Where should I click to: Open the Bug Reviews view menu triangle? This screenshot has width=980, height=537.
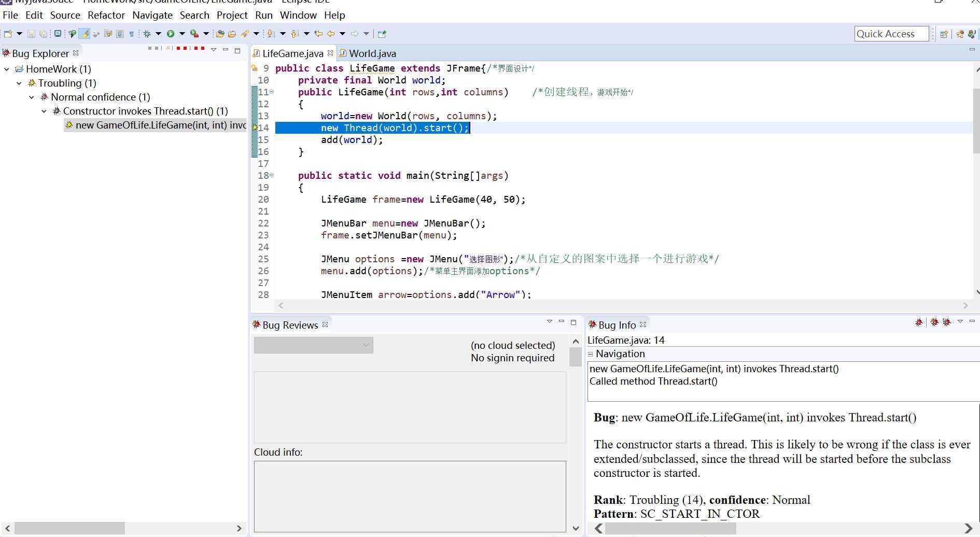click(x=550, y=322)
